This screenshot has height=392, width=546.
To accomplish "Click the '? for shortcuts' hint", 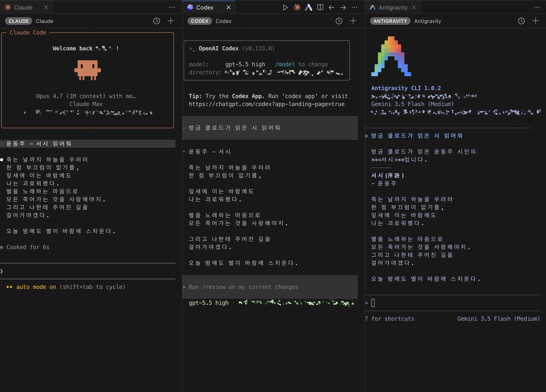I will 390,319.
